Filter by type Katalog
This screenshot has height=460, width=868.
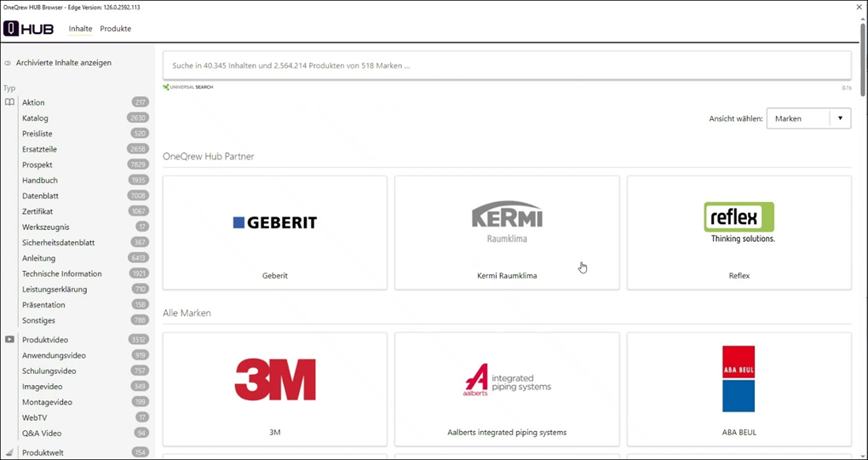tap(35, 118)
